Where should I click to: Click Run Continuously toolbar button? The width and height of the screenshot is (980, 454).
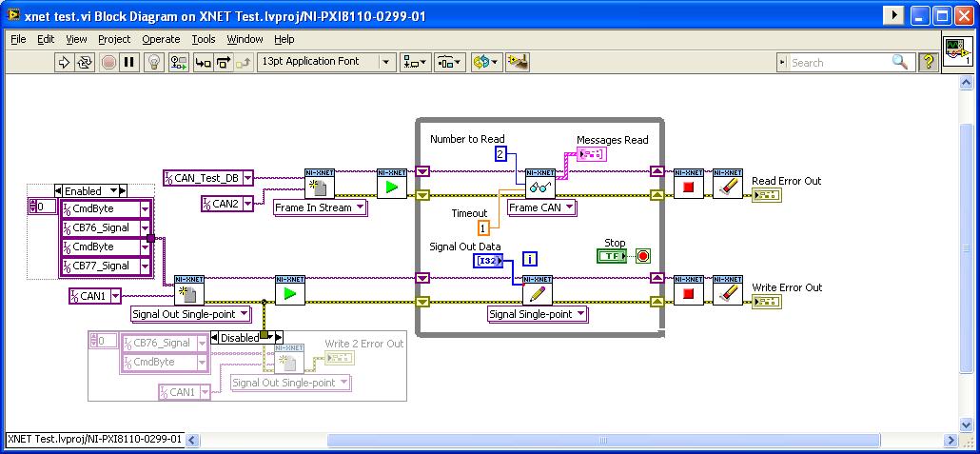point(85,62)
